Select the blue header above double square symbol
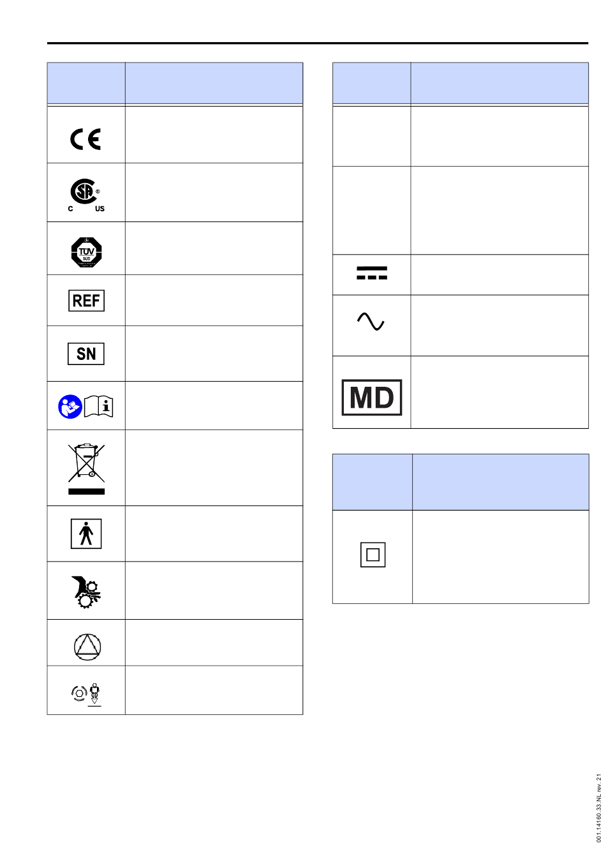 (461, 482)
